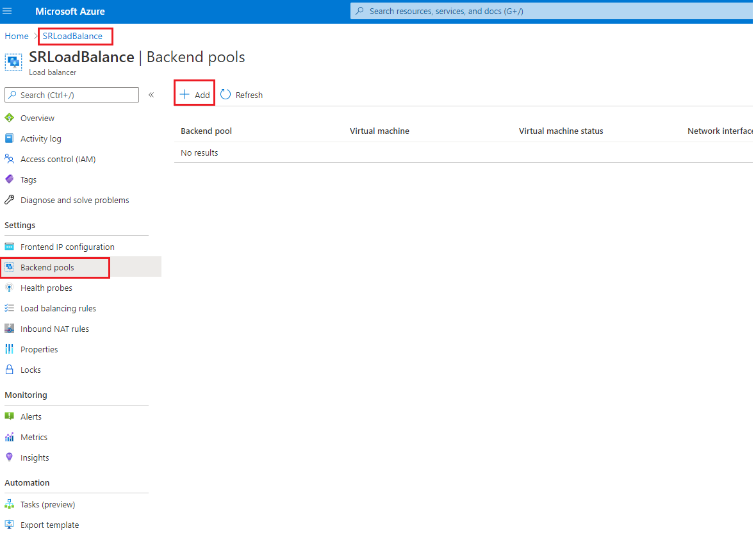This screenshot has height=542, width=756.
Task: Select Load balancing rules from Settings
Action: 58,308
